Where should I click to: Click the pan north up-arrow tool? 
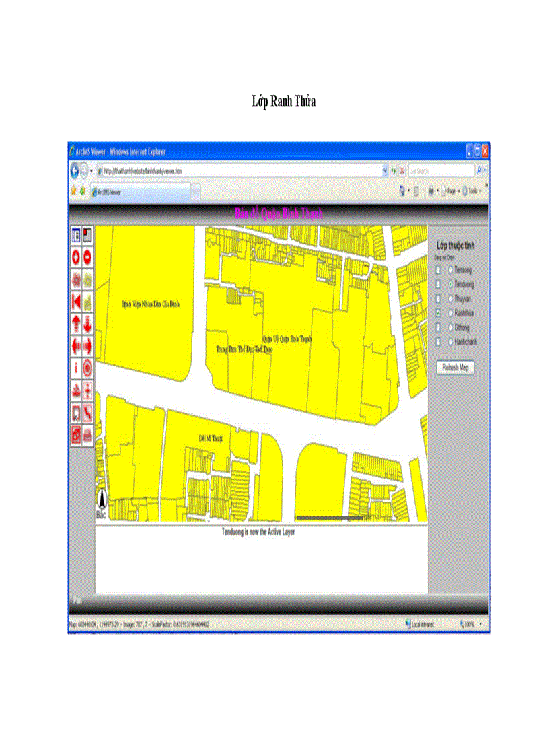[x=77, y=323]
